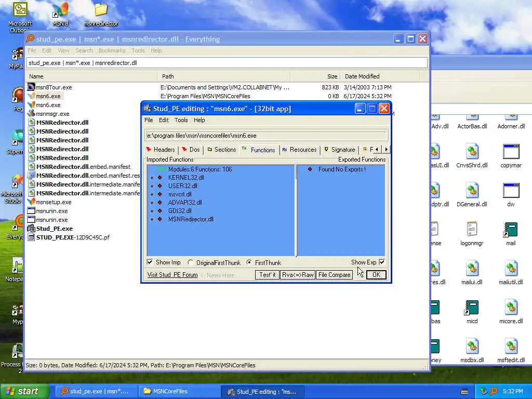Select msnunin.exe first row in results

coord(51,211)
